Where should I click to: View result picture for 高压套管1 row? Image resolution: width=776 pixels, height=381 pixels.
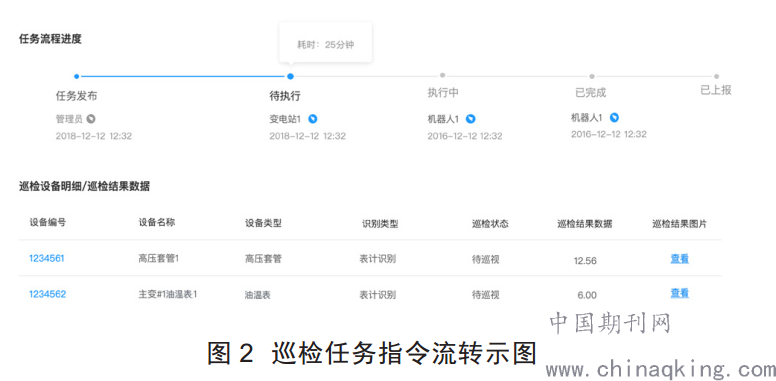point(679,259)
